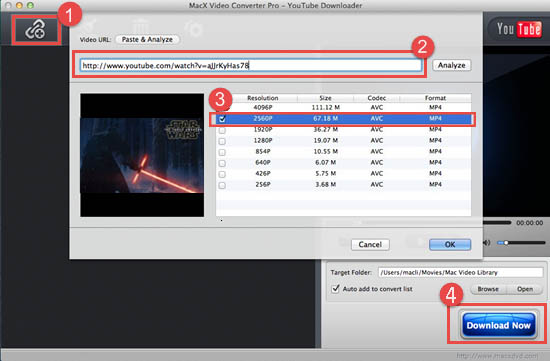Click the Download Now button
The height and width of the screenshot is (361, 550).
pos(498,325)
